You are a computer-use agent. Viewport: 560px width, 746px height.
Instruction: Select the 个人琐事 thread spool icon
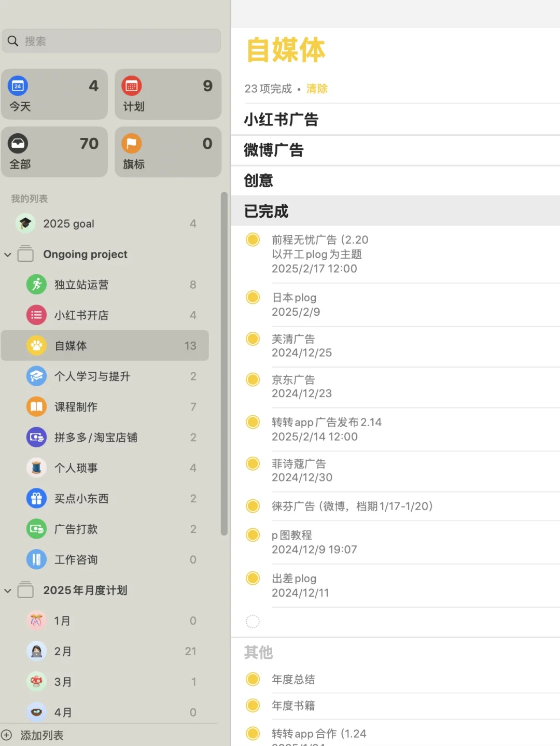click(36, 468)
